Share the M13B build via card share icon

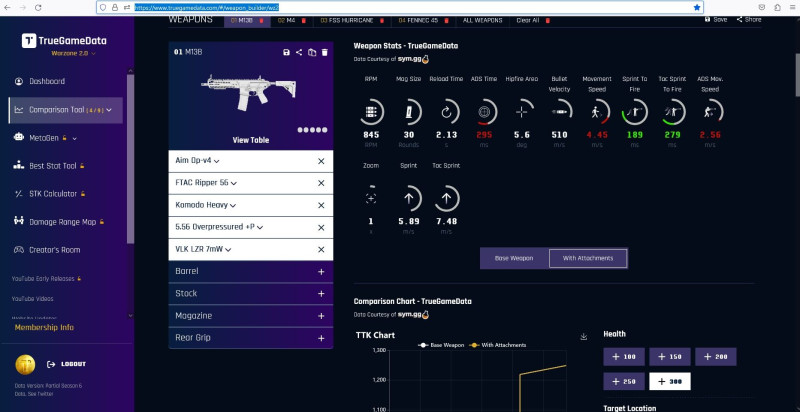299,52
